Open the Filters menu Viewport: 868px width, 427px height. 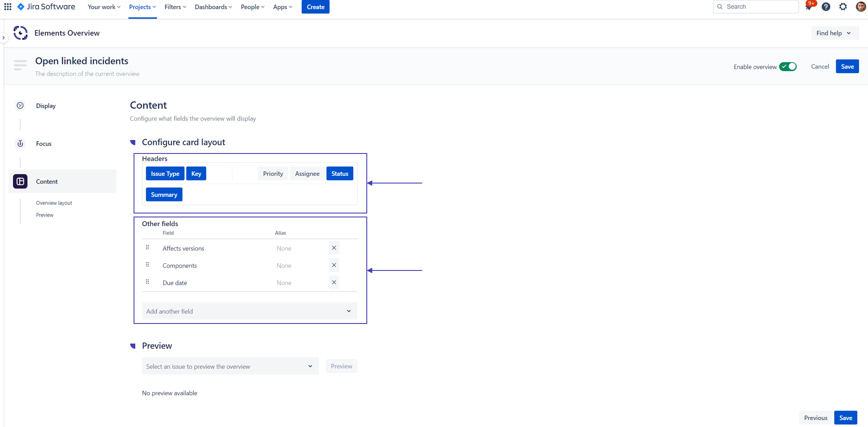pos(175,7)
